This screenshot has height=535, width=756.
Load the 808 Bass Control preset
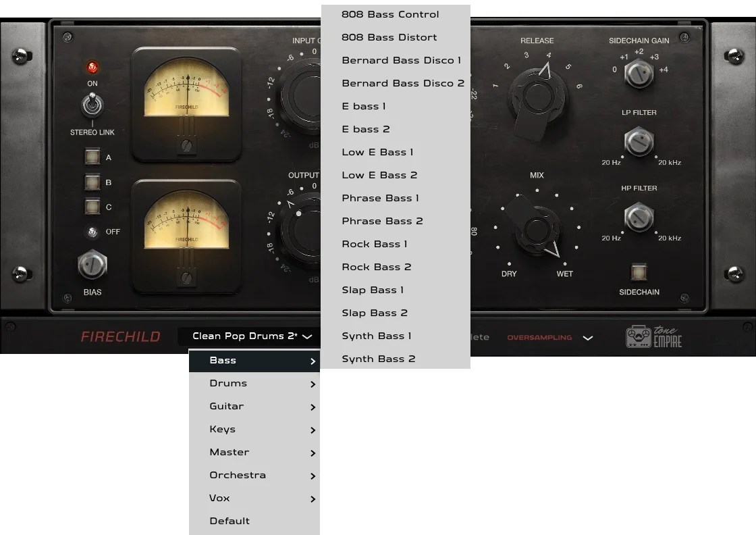[x=396, y=14]
